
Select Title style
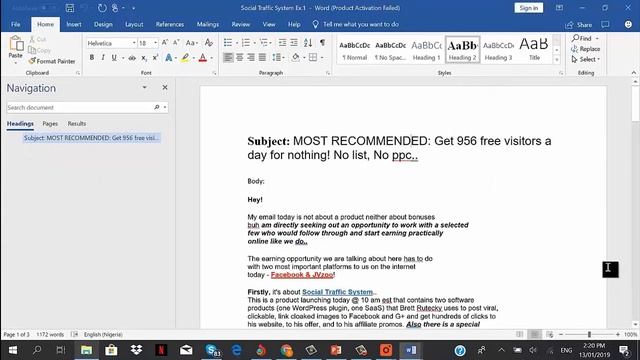tap(534, 50)
